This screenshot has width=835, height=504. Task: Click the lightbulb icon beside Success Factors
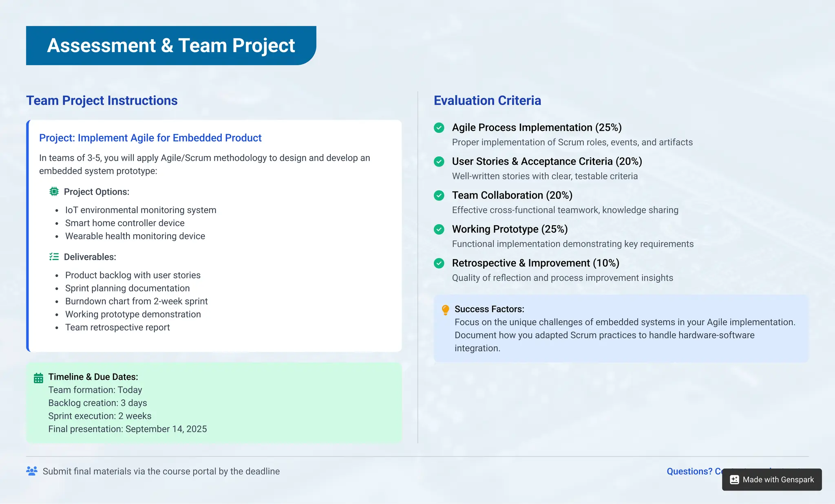(x=445, y=310)
